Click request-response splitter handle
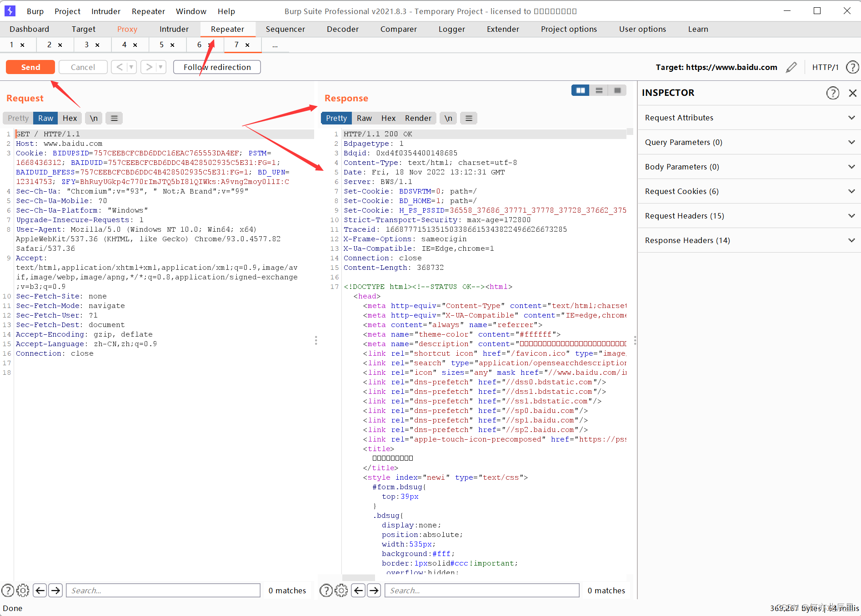Viewport: 861px width, 616px height. tap(316, 340)
